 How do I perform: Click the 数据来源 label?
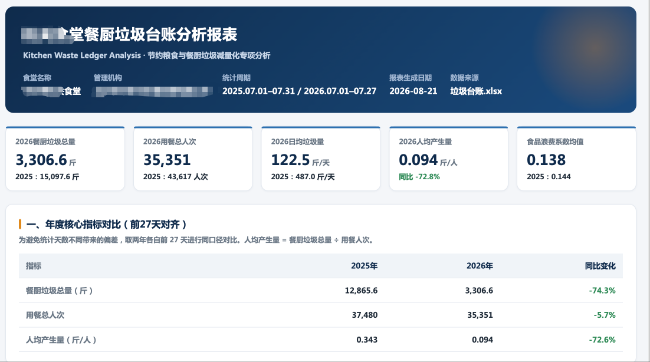[464, 78]
